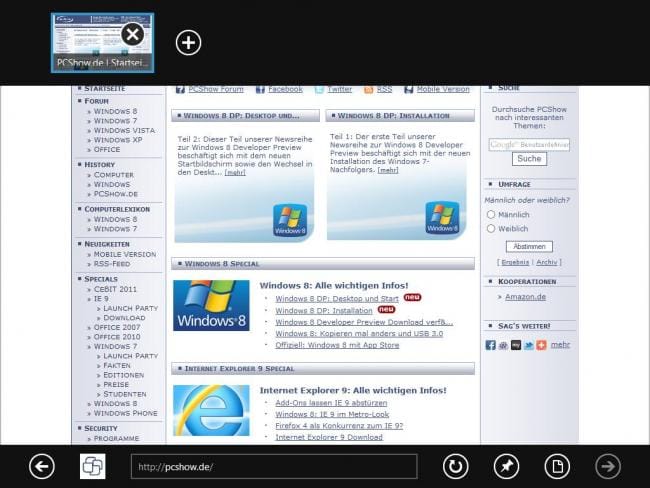Click the Windows 8 logo in Desktop article
The image size is (650, 488).
290,220
